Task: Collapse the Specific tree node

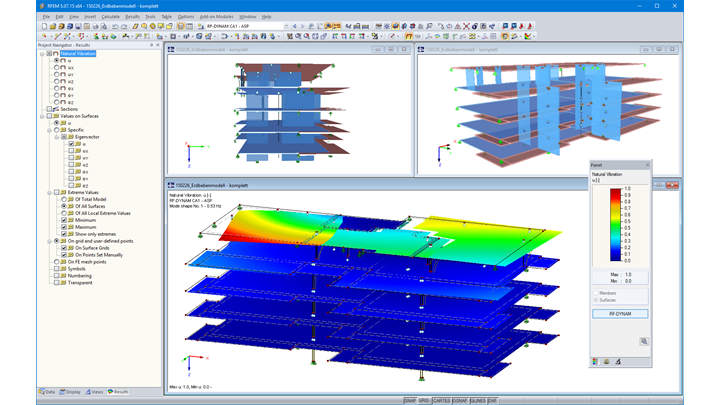Action: (x=49, y=130)
